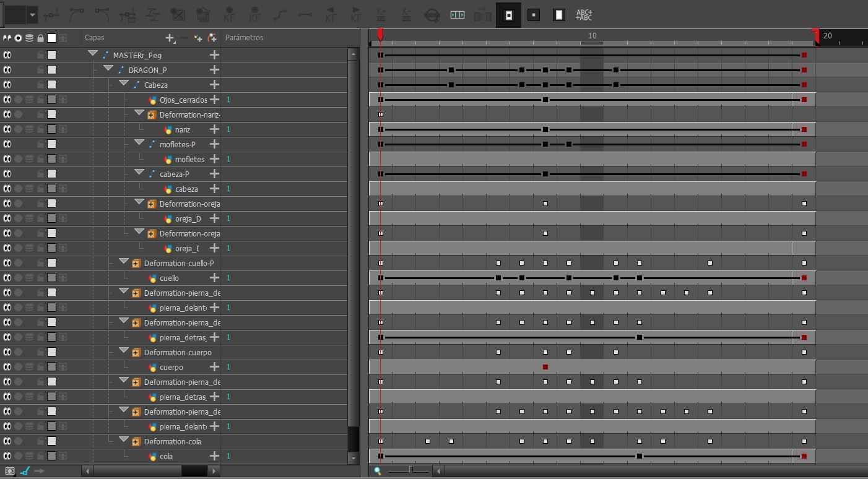The width and height of the screenshot is (868, 479).
Task: Click the blue brush icon at bottom-left
Action: point(25,471)
